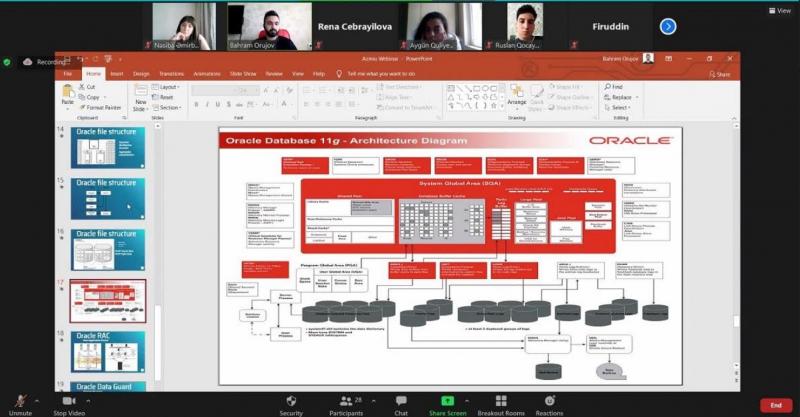Screen dimensions: 800x417
Task: Open the Reactions menu
Action: [x=549, y=405]
